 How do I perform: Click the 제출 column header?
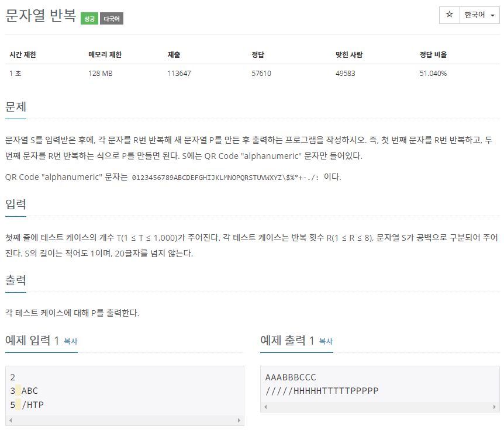(x=174, y=54)
